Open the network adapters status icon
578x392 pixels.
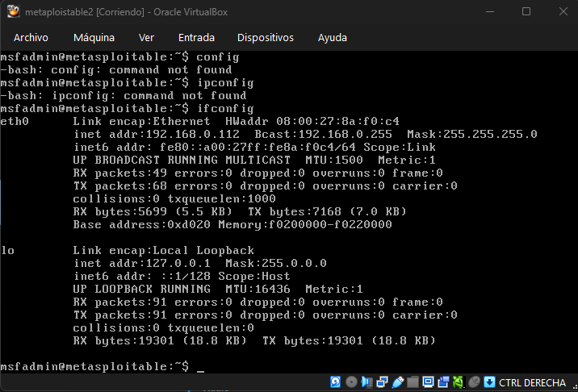click(x=382, y=382)
